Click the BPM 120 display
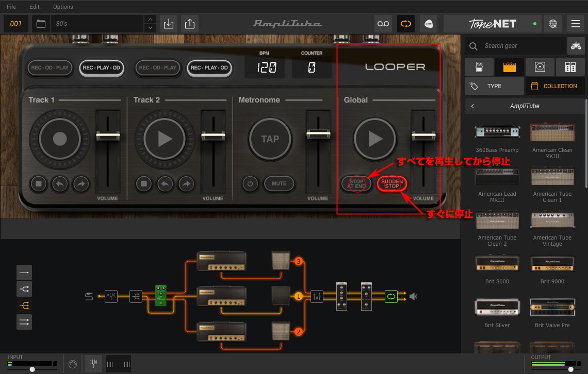The height and width of the screenshot is (374, 588). pos(265,67)
